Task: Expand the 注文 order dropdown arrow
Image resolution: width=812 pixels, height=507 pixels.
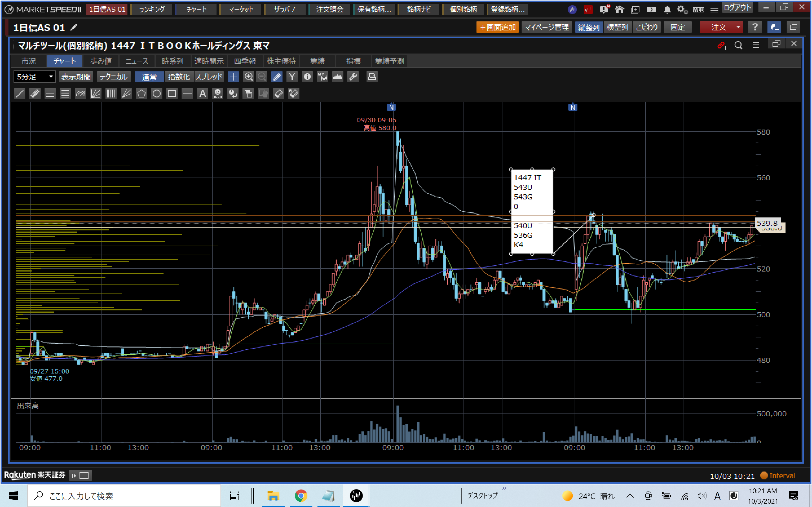Action: click(738, 27)
